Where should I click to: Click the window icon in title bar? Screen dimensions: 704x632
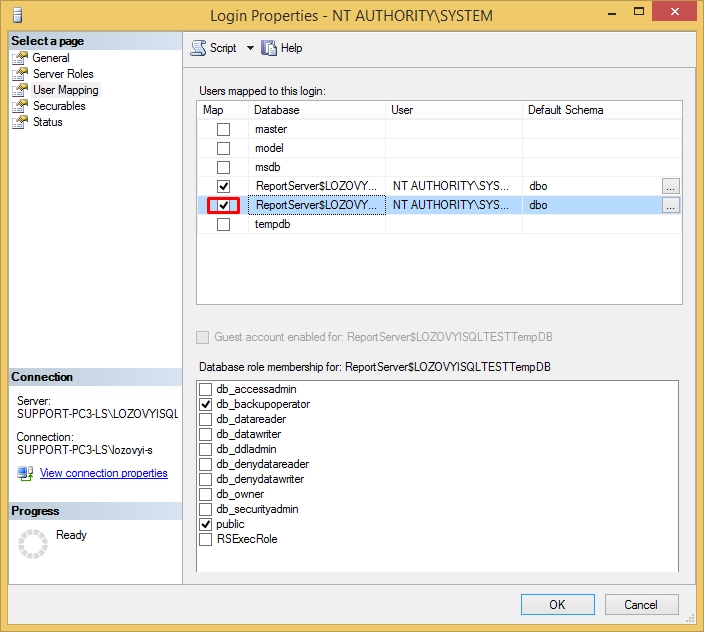click(18, 15)
